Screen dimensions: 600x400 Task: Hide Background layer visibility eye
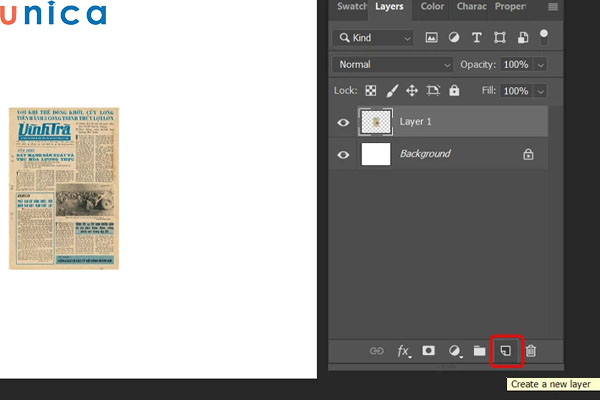pyautogui.click(x=343, y=155)
